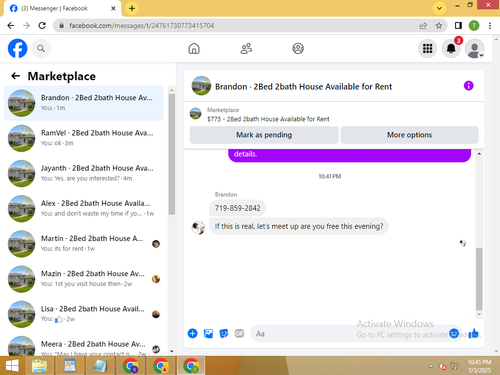Image resolution: width=500 pixels, height=375 pixels.
Task: Click Martin's seen avatar in list
Action: tap(156, 244)
